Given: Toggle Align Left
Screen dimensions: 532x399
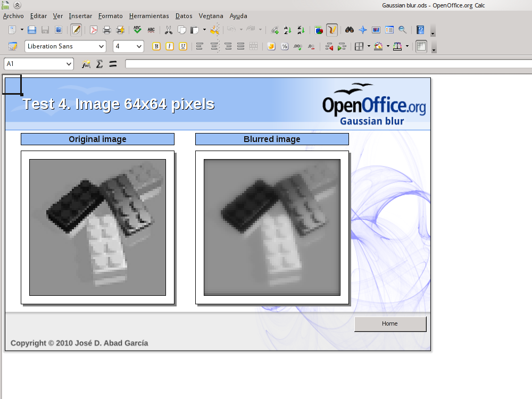Looking at the screenshot, I should (199, 46).
